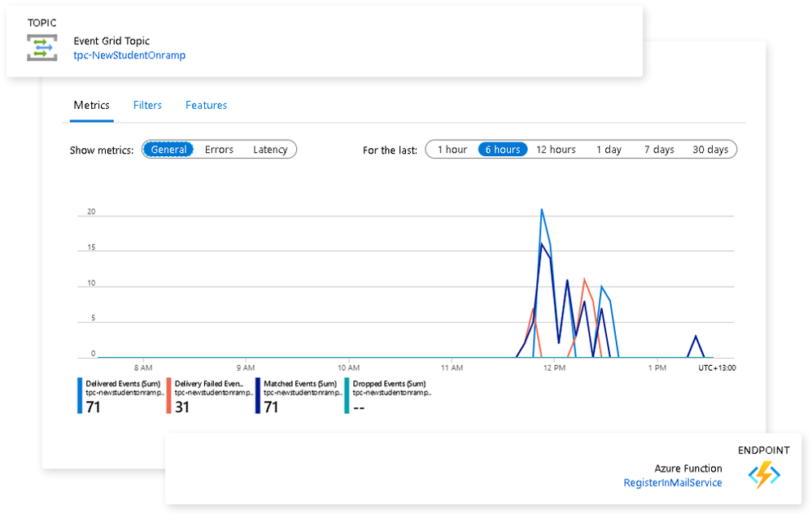Viewport: 812px width, 518px height.
Task: Click the Delivered Events legend color bar
Action: (80, 395)
